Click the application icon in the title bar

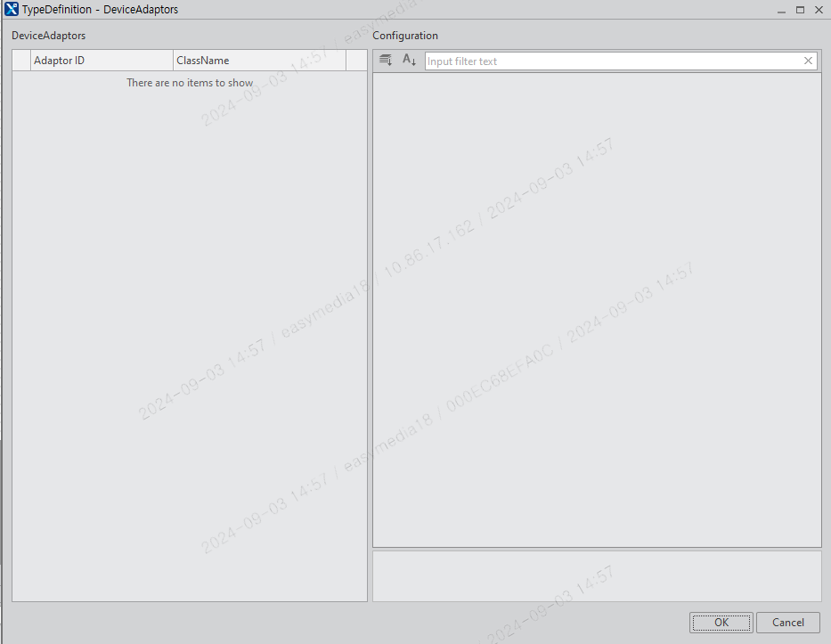(10, 9)
